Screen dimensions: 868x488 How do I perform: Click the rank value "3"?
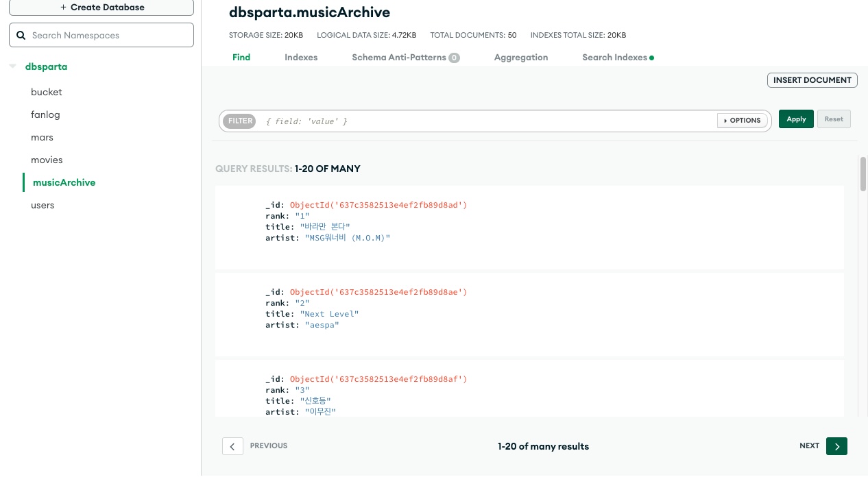tap(302, 390)
